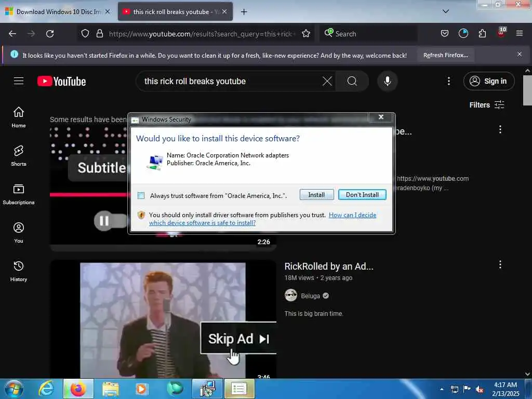Screen dimensions: 532x399
Task: Open Subscriptions in YouTube sidebar
Action: [x=19, y=194]
